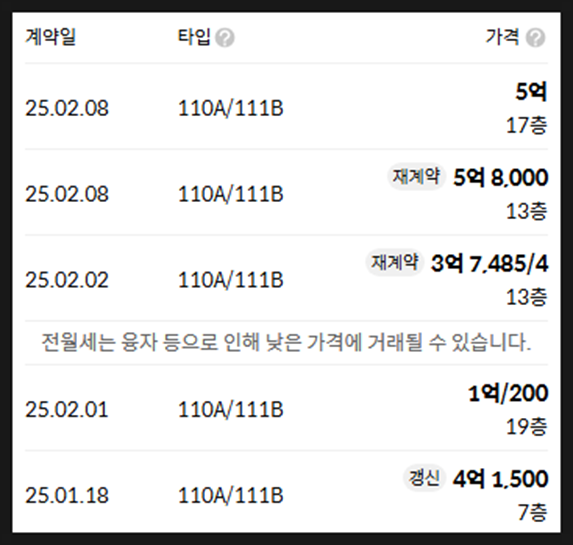573x545 pixels.
Task: Select the 4억 1,500 price entry
Action: (x=501, y=479)
